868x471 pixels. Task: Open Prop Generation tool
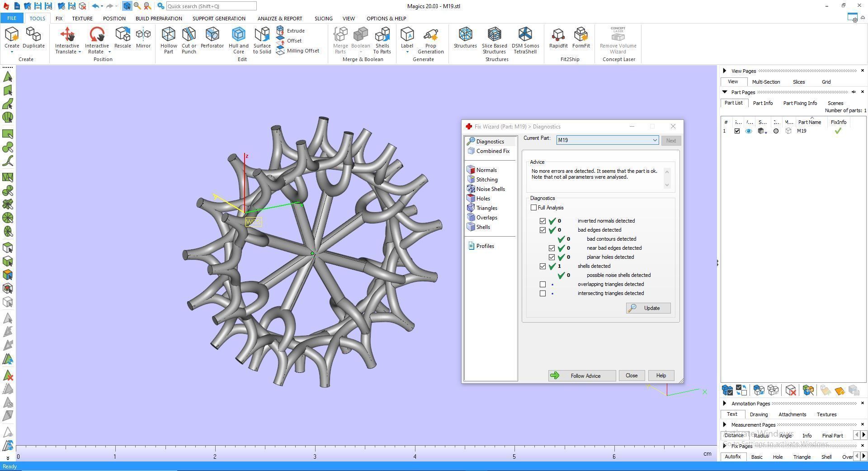coord(431,40)
